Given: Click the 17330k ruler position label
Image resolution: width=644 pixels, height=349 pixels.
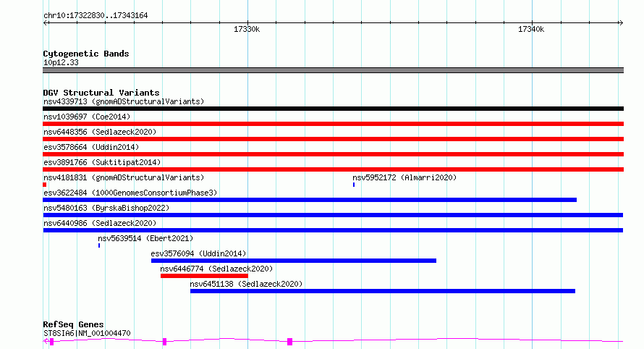Looking at the screenshot, I should coord(247,29).
